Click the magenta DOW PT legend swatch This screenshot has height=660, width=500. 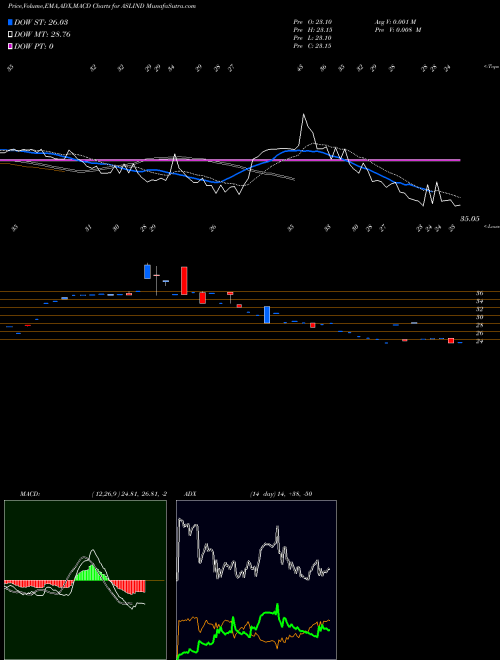click(10, 46)
